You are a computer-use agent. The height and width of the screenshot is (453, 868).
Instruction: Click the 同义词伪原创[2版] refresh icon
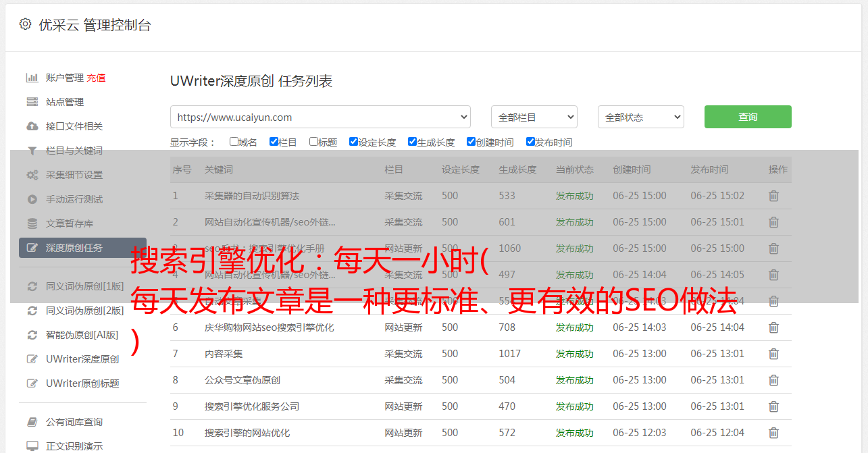coord(32,311)
